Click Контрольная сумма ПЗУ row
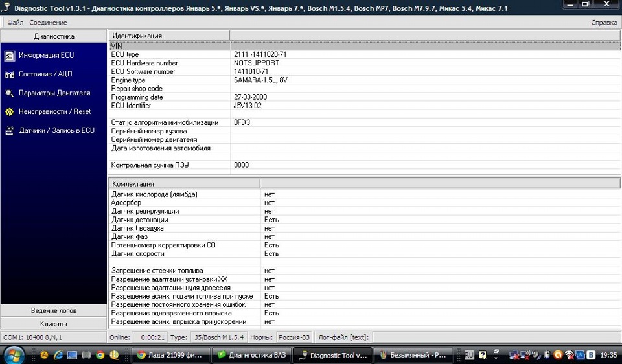The image size is (622, 364). point(365,165)
